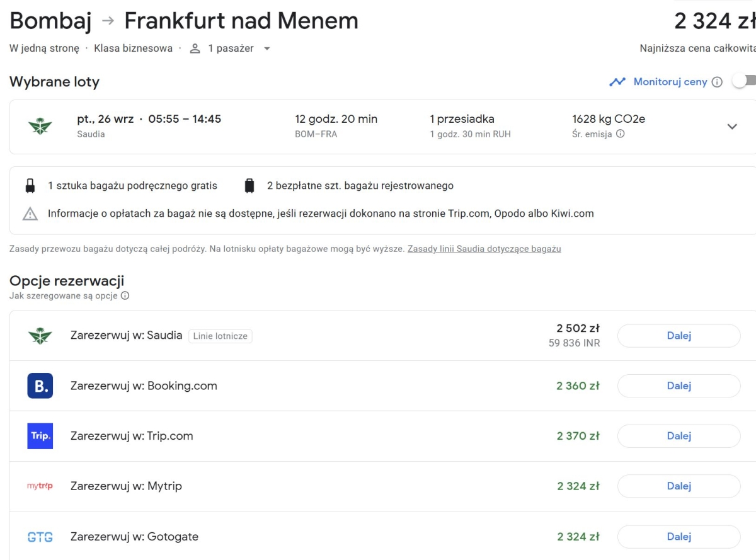
Task: Click the carry-on baggage icon
Action: 30,186
